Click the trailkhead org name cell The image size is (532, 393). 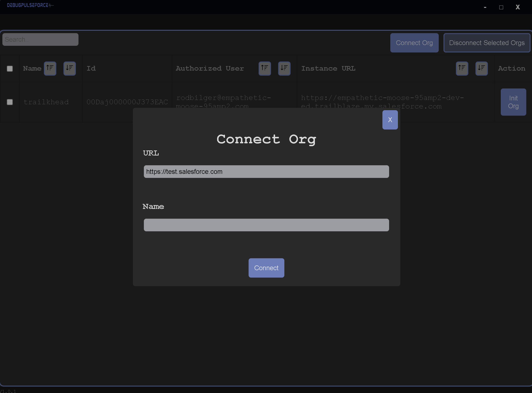(46, 102)
